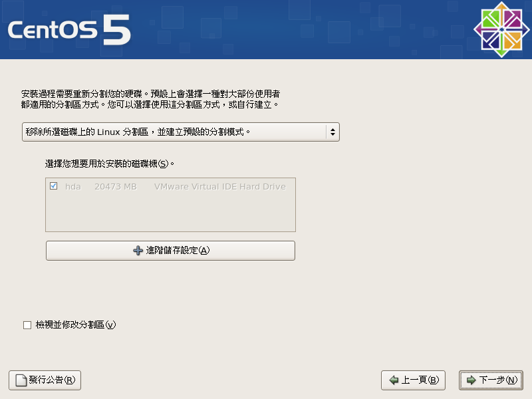Click the CentOS pinwheel logo
Screen dimensions: 532x399
[x=501, y=29]
